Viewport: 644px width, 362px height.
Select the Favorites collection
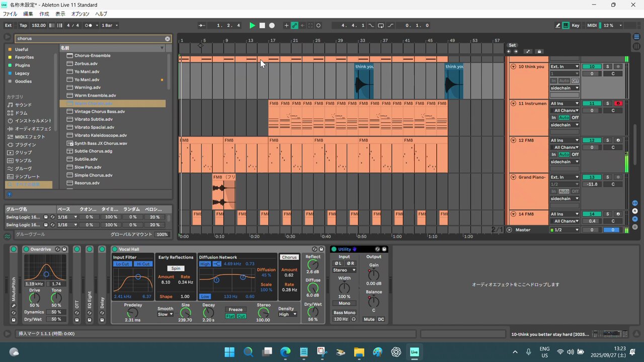pyautogui.click(x=24, y=57)
